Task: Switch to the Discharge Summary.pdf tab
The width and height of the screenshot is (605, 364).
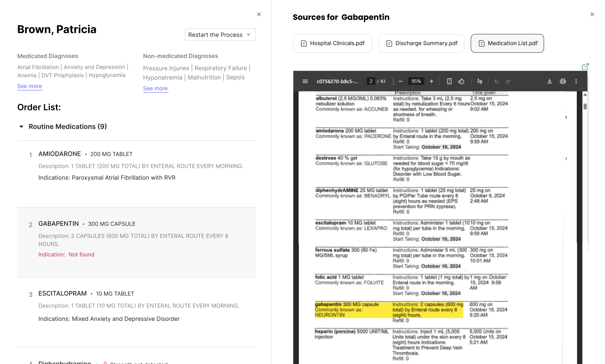Action: click(421, 43)
